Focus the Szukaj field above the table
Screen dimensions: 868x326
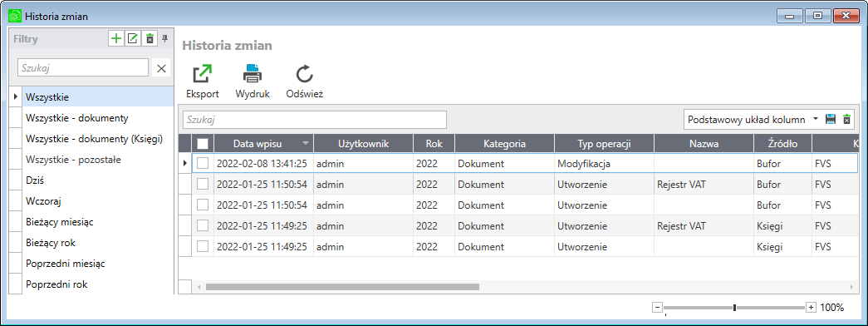(315, 119)
